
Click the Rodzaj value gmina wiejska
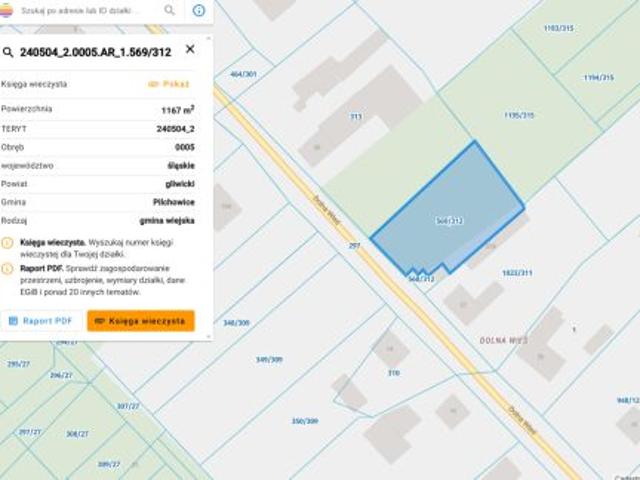pyautogui.click(x=167, y=220)
